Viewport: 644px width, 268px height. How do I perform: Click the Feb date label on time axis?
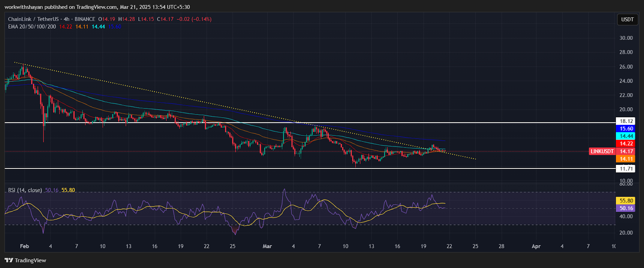25,246
